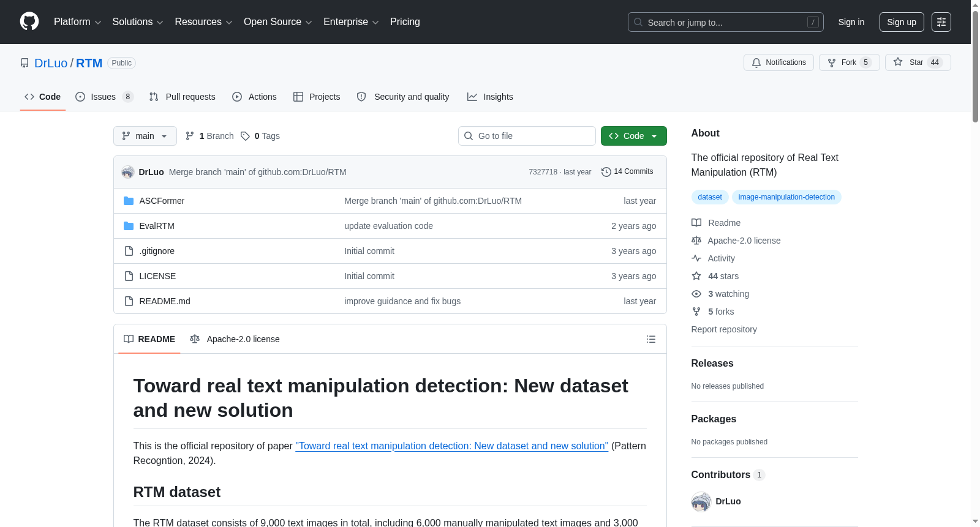The image size is (980, 527).
Task: Switch to the Issues tab
Action: pyautogui.click(x=104, y=97)
